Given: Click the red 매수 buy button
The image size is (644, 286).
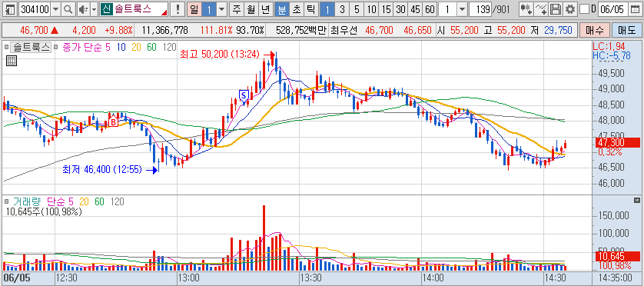Looking at the screenshot, I should pyautogui.click(x=594, y=30).
